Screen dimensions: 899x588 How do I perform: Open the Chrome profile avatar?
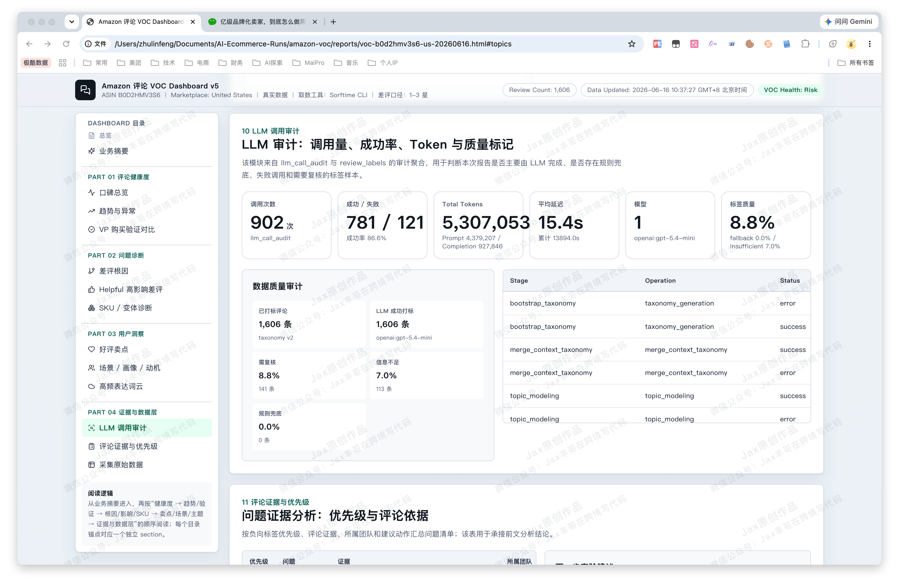click(x=851, y=44)
